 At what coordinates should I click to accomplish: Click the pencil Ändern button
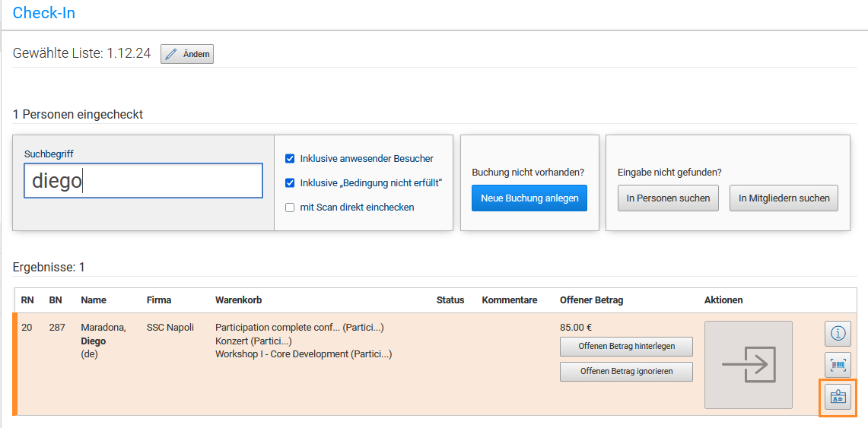187,54
